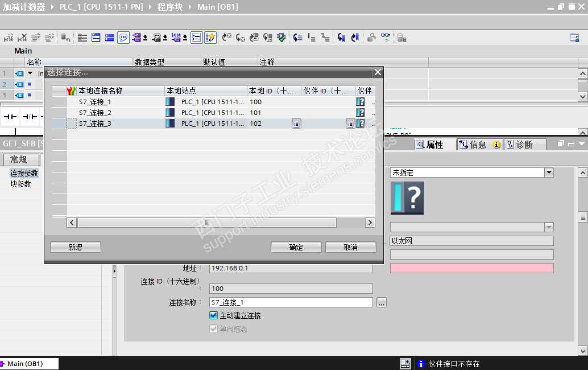Close the 选择连接 dialog
The height and width of the screenshot is (370, 588).
[378, 72]
